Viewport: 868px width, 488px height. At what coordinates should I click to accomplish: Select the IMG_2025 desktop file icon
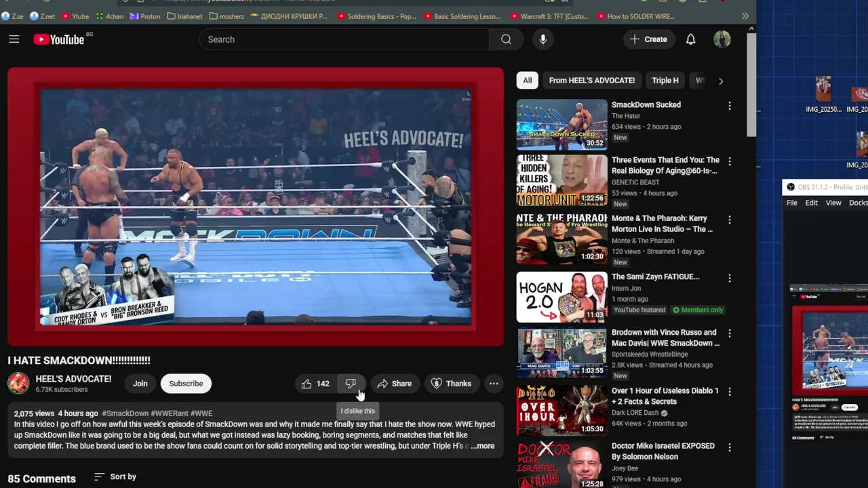pyautogui.click(x=823, y=94)
